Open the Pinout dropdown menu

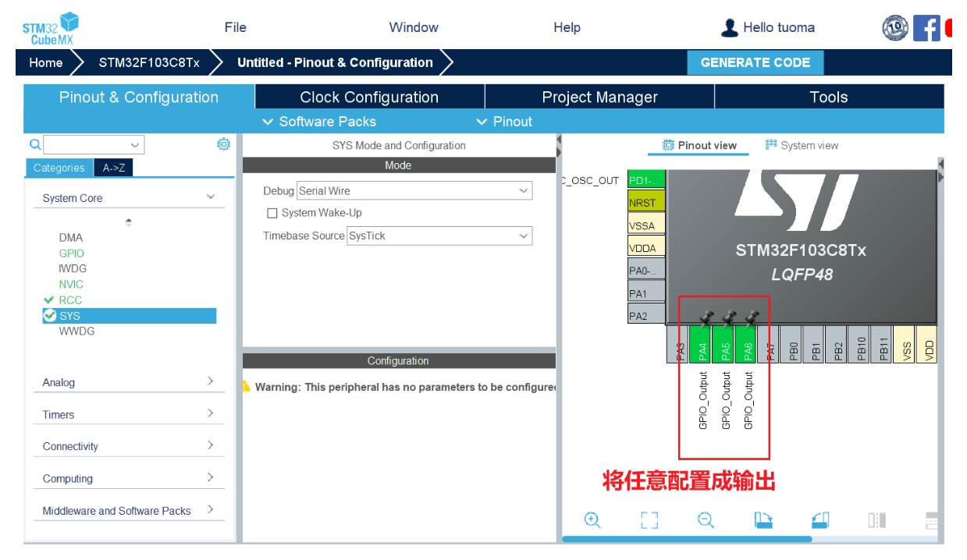pyautogui.click(x=504, y=122)
